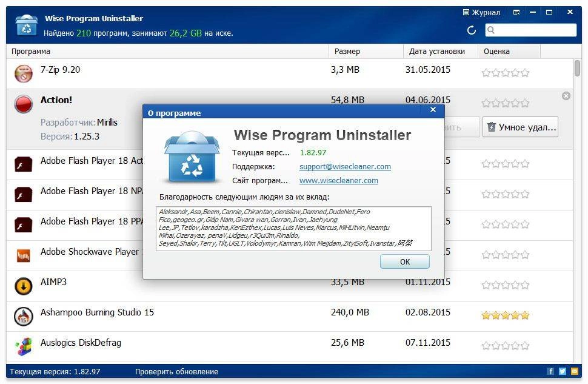Image resolution: width=588 pixels, height=384 pixels.
Task: Click the 240,0 MB size value
Action: click(350, 312)
